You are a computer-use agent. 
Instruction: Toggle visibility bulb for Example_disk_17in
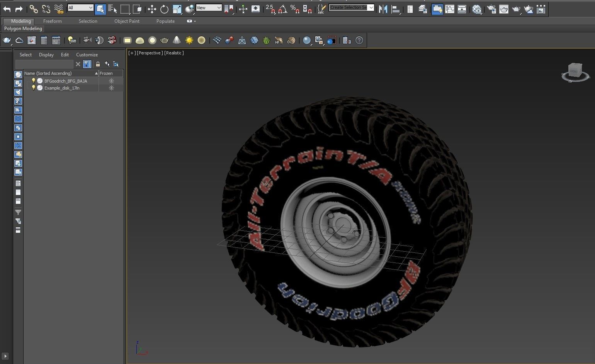(34, 88)
